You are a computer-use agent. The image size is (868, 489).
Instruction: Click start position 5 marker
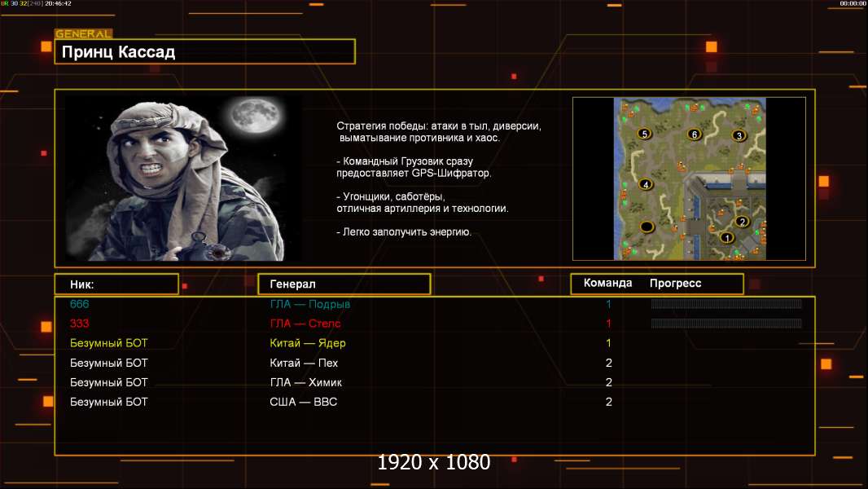point(645,134)
